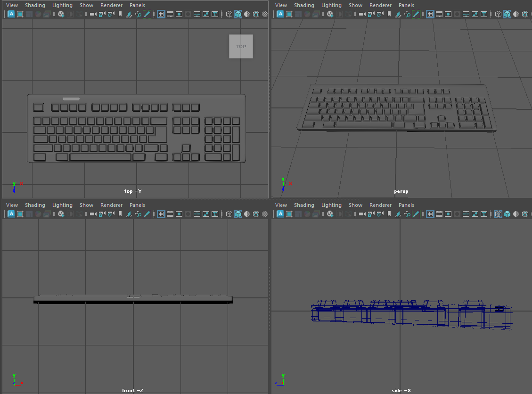Screen dimensions: 532x394
Task: Click active Wireframe icon in side view toolbar
Action: coord(498,214)
